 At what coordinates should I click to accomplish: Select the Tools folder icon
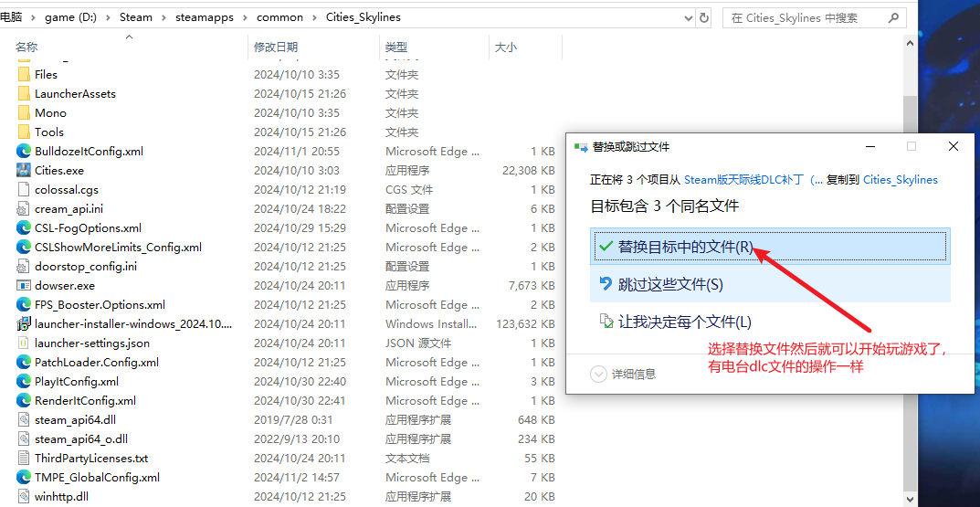click(24, 132)
